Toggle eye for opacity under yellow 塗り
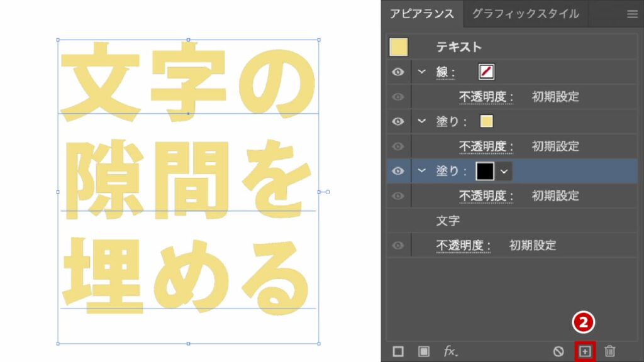 397,146
